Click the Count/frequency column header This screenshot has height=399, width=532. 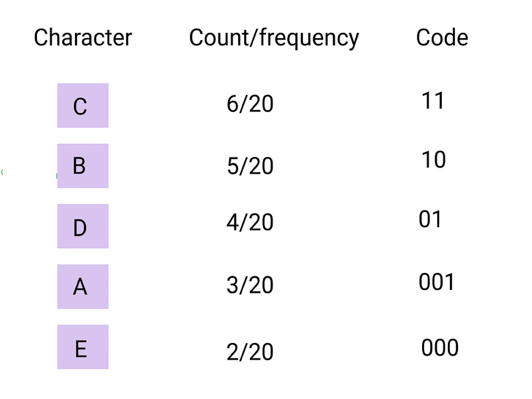[274, 38]
